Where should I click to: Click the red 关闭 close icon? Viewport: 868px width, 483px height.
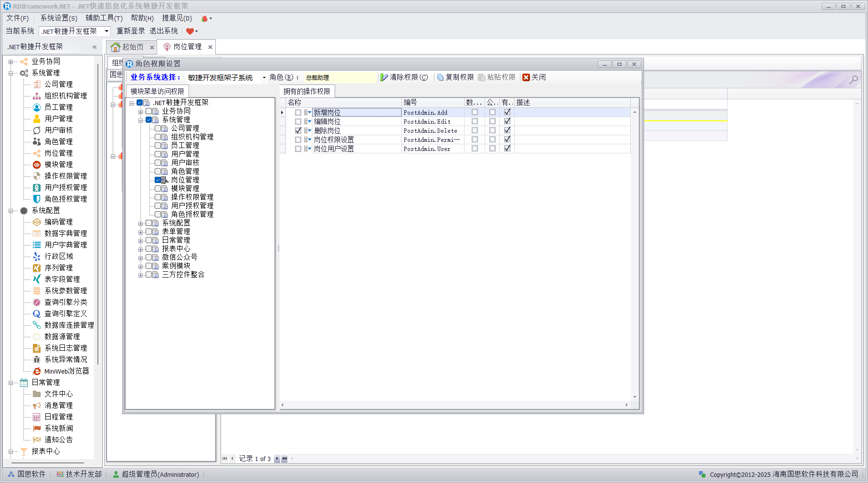click(x=526, y=77)
